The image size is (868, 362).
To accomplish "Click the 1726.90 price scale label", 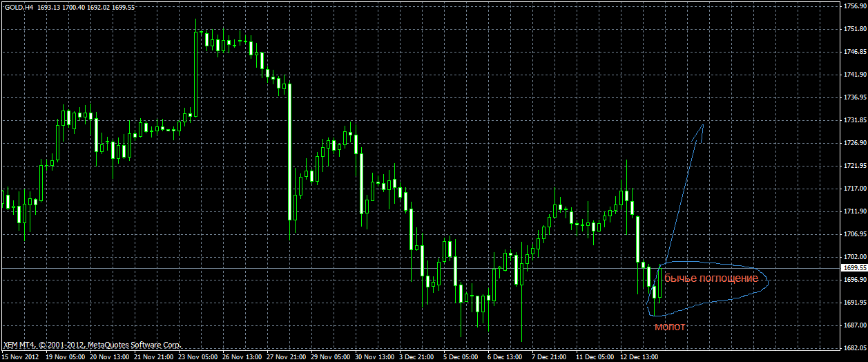I will tap(855, 143).
